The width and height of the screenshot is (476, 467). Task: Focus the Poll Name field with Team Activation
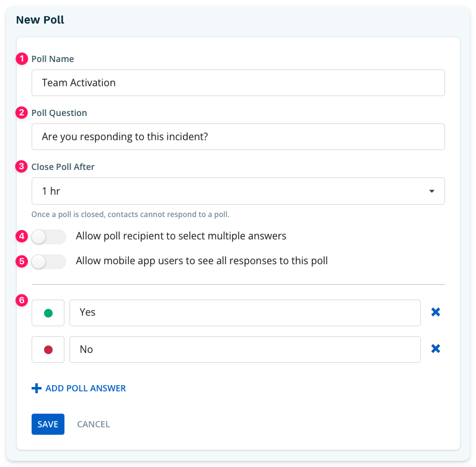coord(238,83)
